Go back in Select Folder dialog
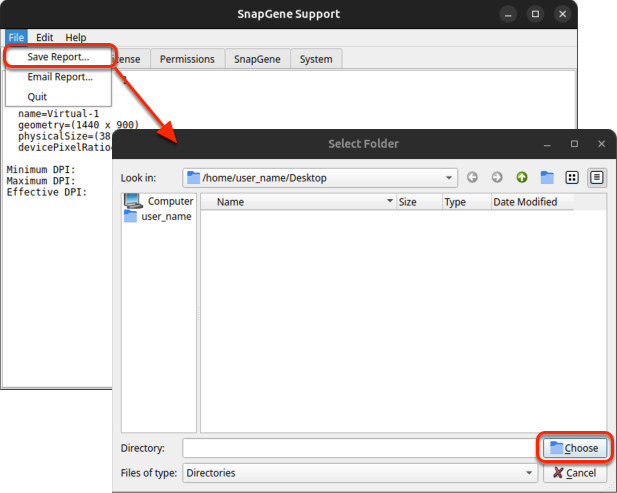The image size is (617, 493). point(472,177)
